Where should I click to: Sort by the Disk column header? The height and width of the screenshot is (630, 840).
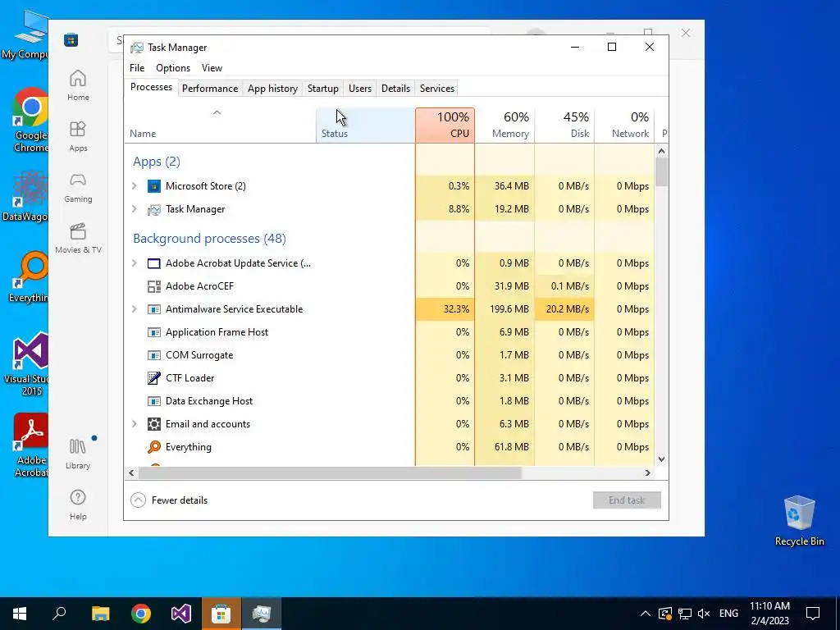[564, 126]
